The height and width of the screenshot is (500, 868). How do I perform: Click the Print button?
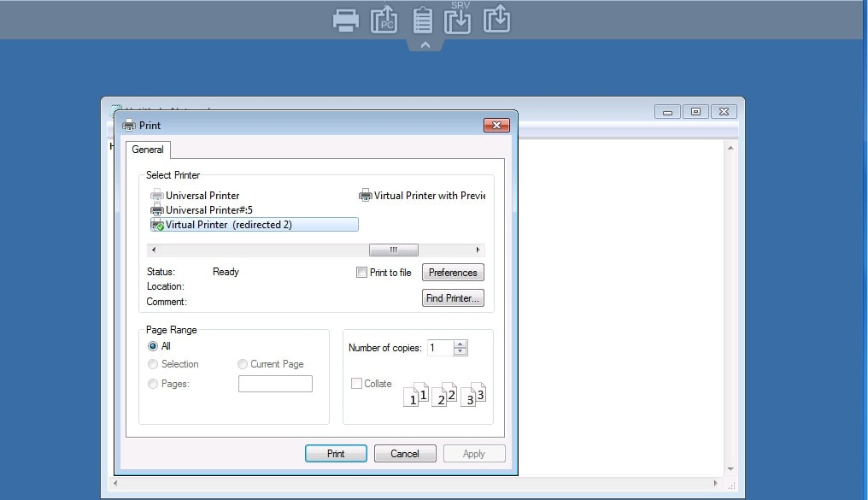(336, 454)
